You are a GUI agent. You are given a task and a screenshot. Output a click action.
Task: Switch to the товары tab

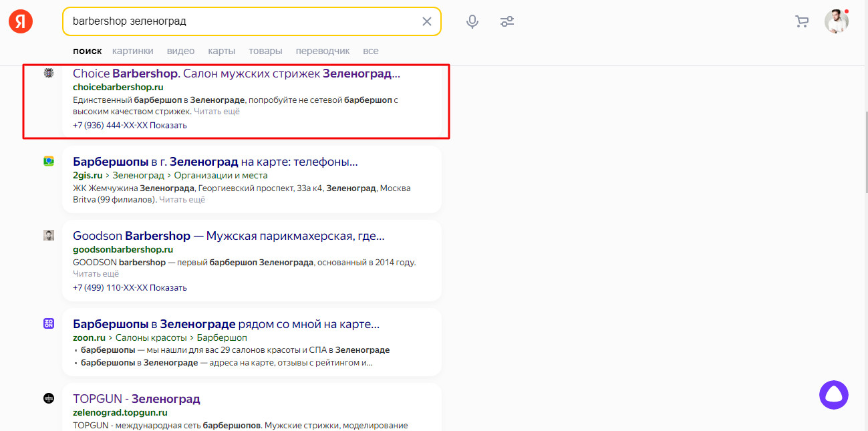(265, 51)
